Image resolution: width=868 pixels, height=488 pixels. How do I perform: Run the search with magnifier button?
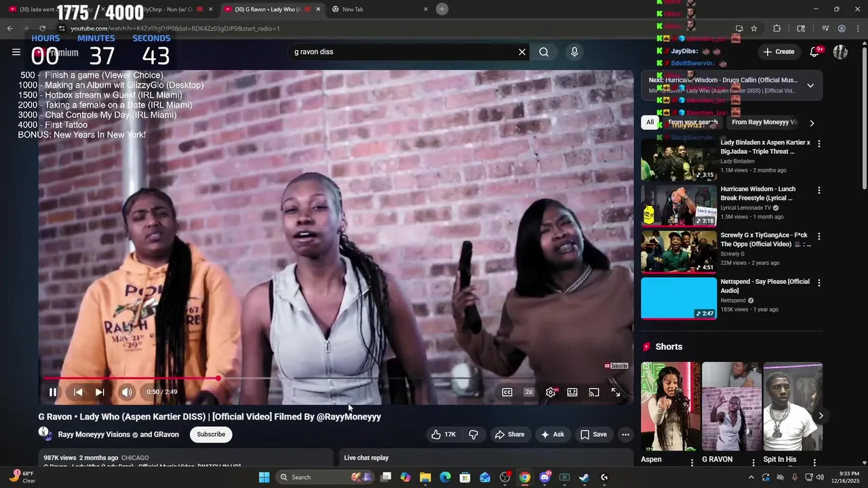(544, 52)
